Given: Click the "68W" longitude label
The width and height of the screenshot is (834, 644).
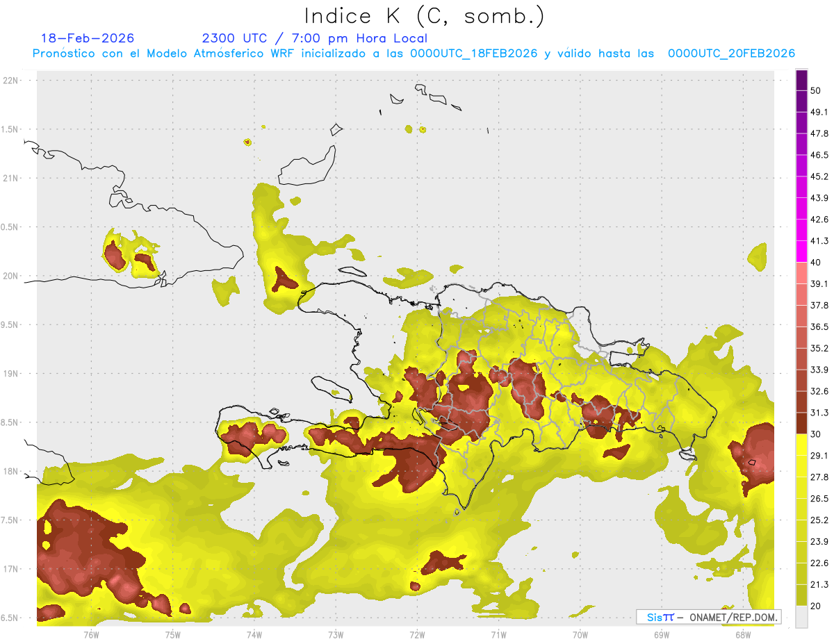Looking at the screenshot, I should click(x=743, y=635).
